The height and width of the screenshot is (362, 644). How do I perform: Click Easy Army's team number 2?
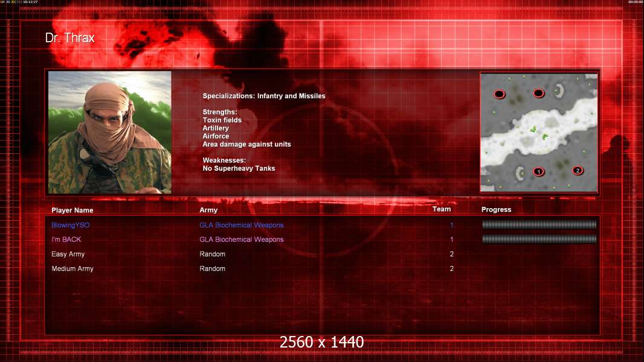[x=451, y=254]
